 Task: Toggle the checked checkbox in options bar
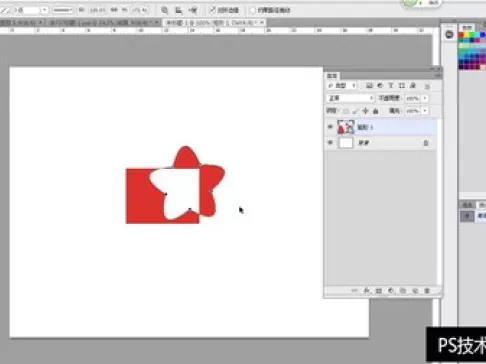click(212, 10)
